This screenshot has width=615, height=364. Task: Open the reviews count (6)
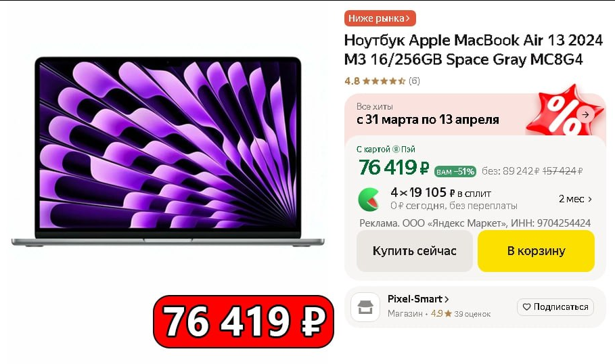(x=414, y=81)
